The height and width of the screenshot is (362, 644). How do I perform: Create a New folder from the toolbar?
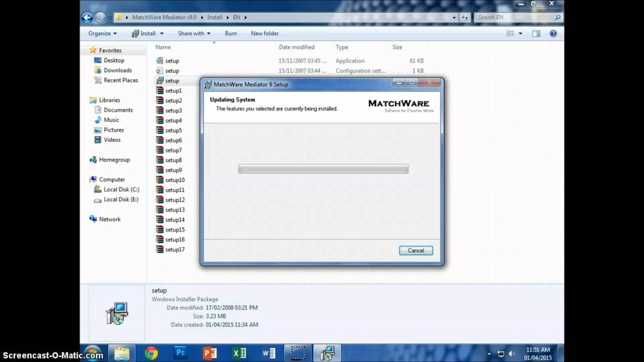[x=265, y=33]
